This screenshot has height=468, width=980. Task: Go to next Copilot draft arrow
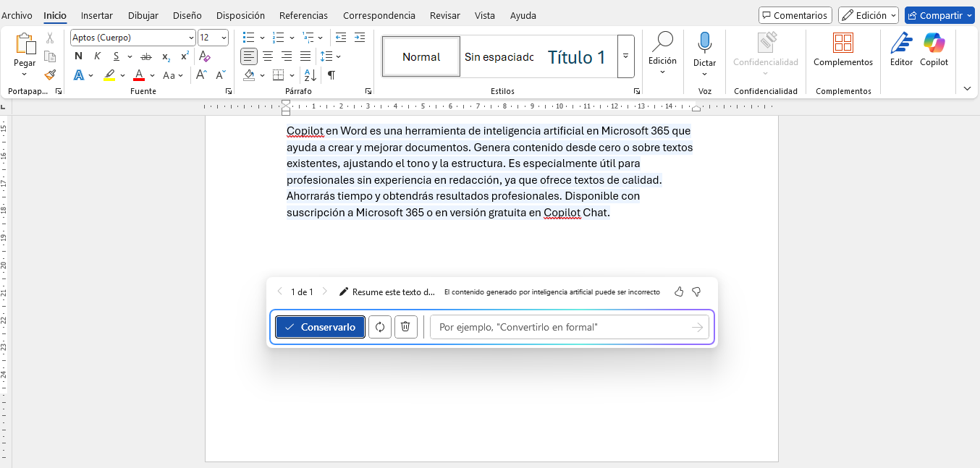click(x=325, y=292)
